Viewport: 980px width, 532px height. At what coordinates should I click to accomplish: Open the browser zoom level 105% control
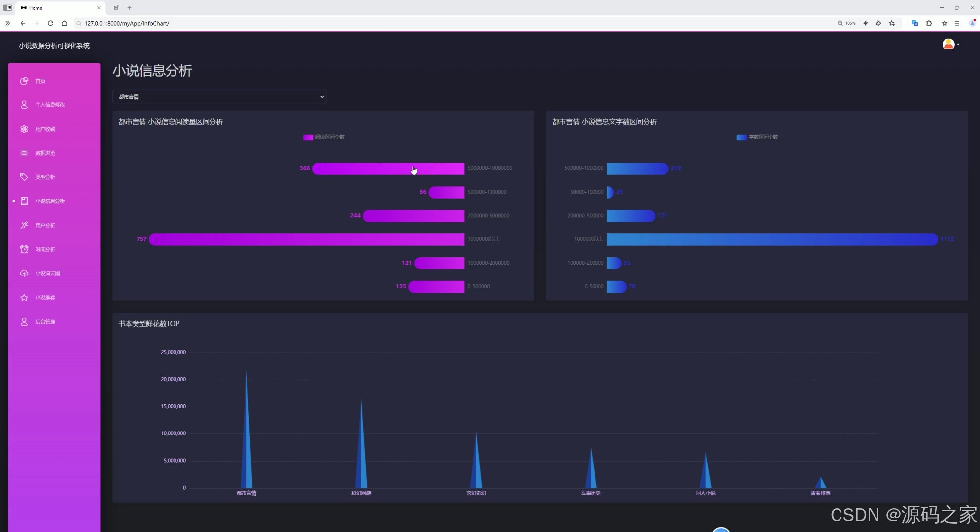tap(846, 23)
